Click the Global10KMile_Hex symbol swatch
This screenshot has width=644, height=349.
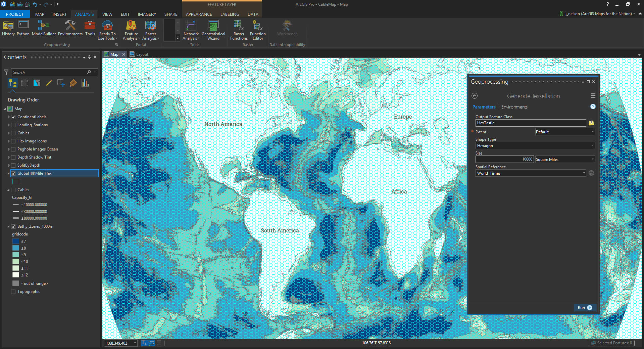tap(16, 181)
